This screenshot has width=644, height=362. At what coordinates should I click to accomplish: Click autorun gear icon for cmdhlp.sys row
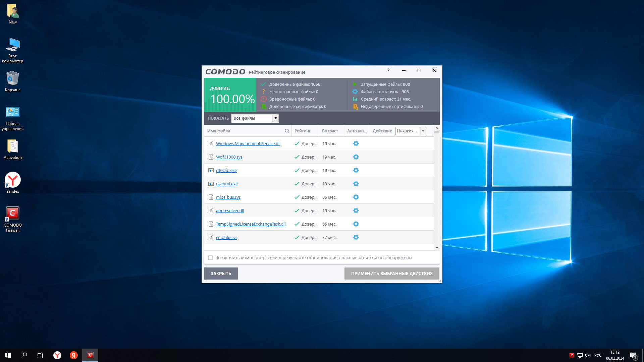click(356, 237)
